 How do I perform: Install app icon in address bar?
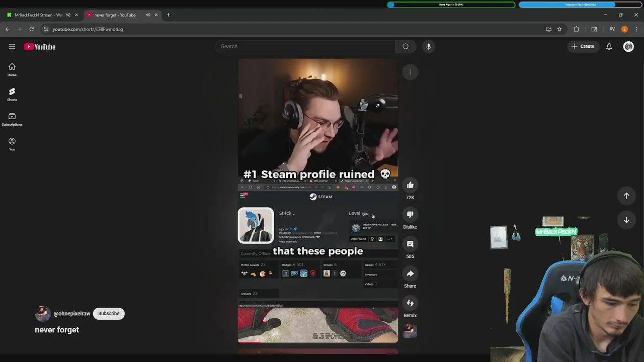point(548,29)
